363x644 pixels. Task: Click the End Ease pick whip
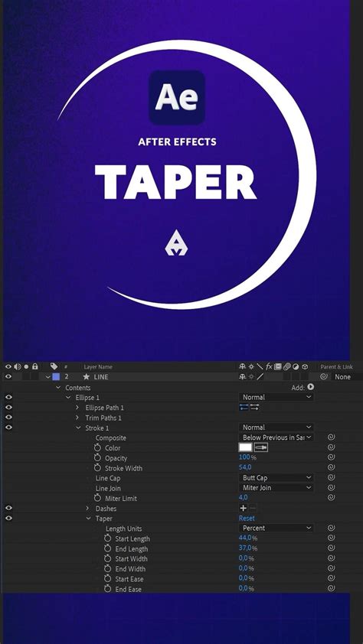[x=332, y=589]
